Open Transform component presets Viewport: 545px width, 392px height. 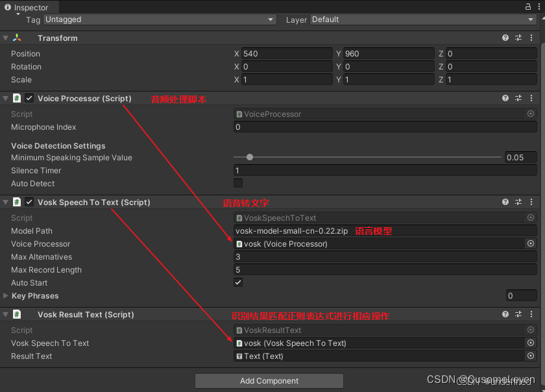pyautogui.click(x=518, y=38)
